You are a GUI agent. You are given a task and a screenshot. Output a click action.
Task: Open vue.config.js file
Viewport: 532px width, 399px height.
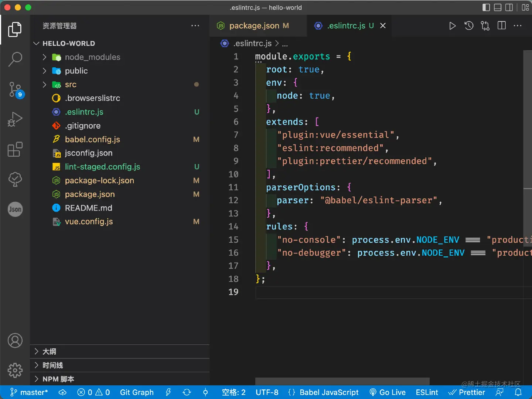point(120,222)
